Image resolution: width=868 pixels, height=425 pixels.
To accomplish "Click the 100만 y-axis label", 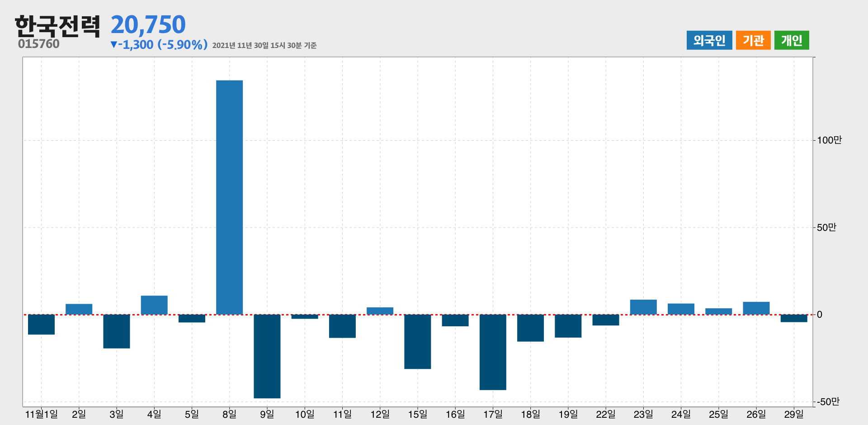I will click(x=829, y=140).
